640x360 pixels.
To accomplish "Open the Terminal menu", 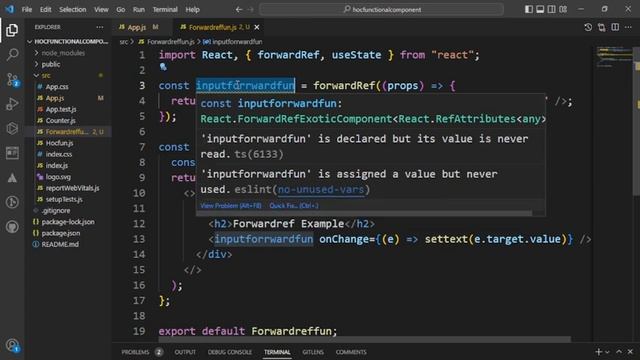I will click(x=165, y=9).
